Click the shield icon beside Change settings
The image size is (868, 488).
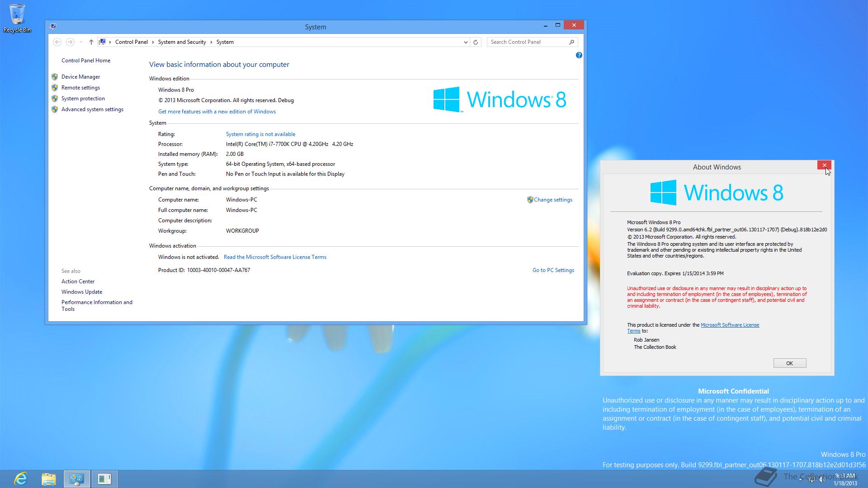pos(530,200)
